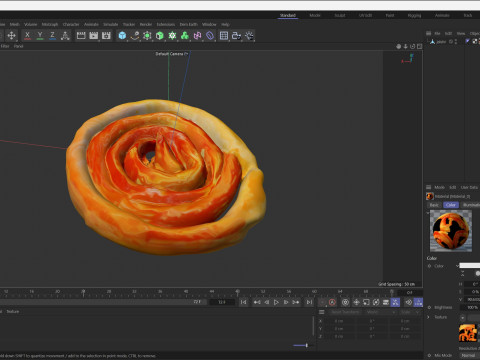
Task: Click the Basic material tab
Action: [434, 205]
